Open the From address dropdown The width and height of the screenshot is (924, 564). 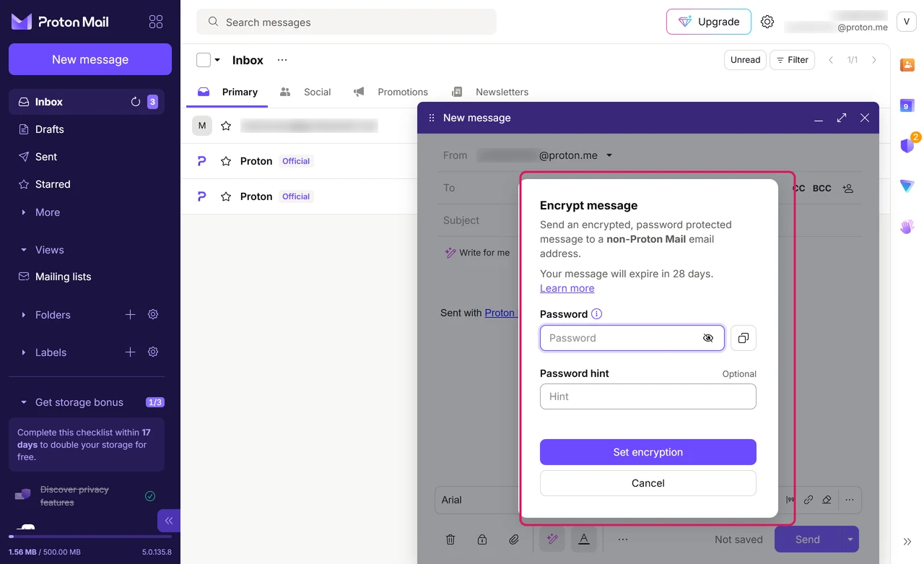point(609,155)
